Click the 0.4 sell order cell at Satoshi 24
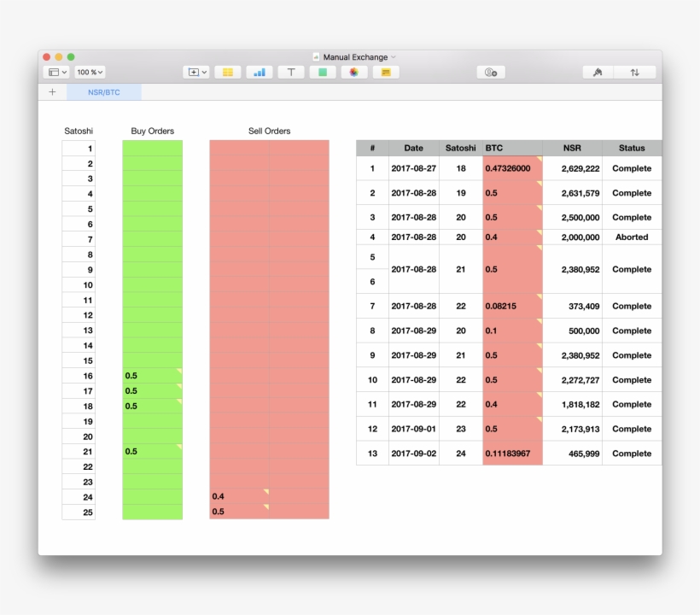This screenshot has width=700, height=615. (239, 496)
